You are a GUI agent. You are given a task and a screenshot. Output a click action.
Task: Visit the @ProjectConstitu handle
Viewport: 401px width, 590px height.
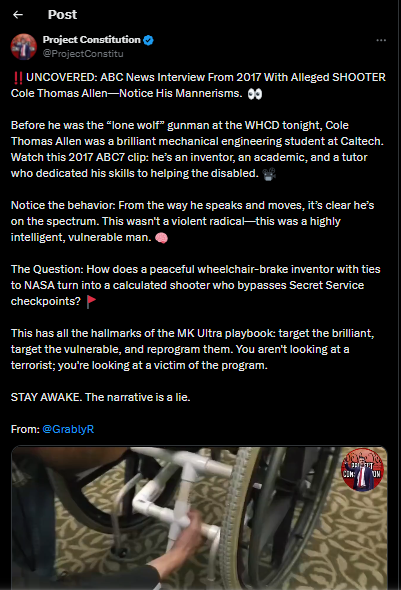83,53
